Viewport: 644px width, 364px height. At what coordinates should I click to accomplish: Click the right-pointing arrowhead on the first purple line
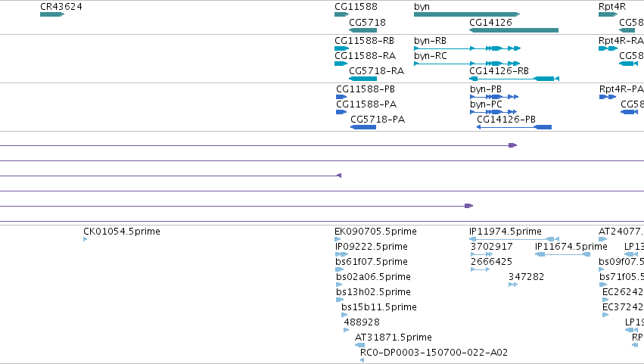point(512,145)
